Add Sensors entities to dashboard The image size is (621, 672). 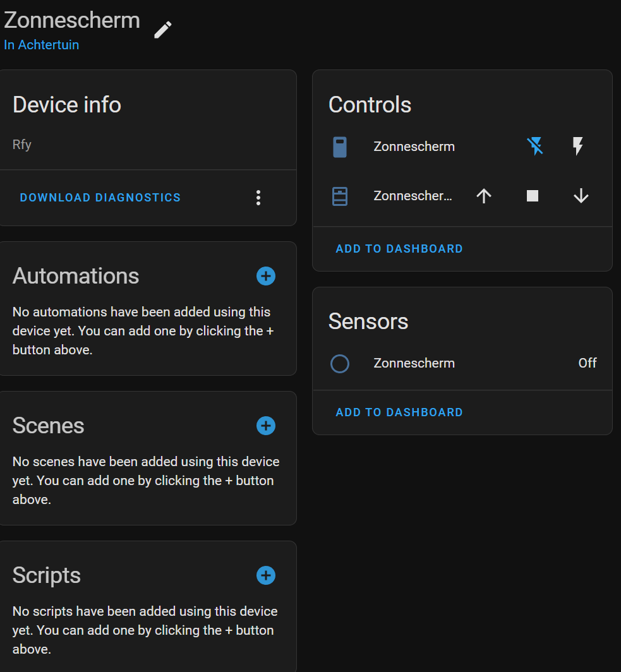point(399,412)
